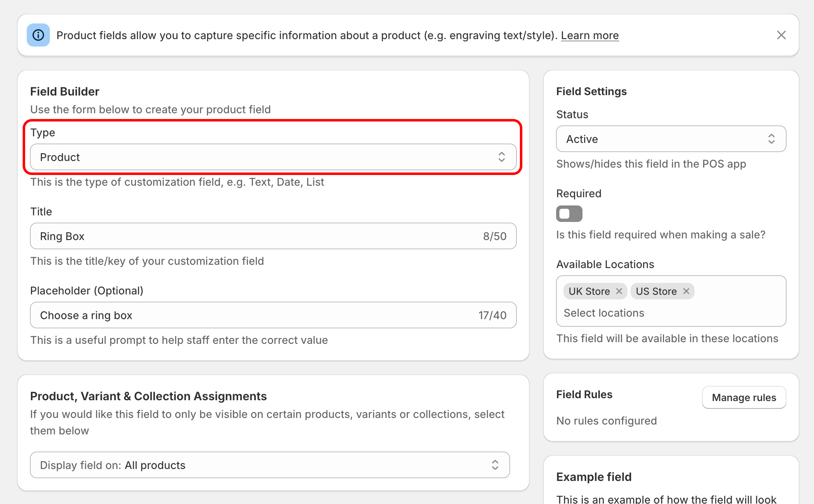The width and height of the screenshot is (814, 504).
Task: Open the Type dropdown showing Product
Action: coord(273,157)
